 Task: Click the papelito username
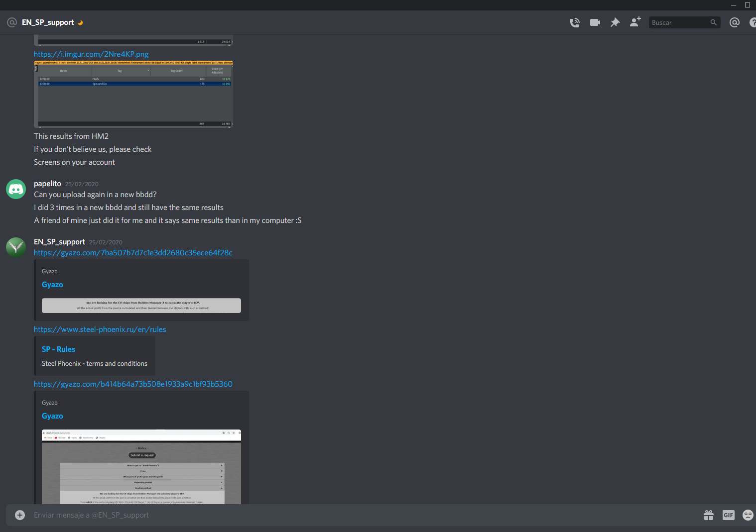pyautogui.click(x=47, y=184)
